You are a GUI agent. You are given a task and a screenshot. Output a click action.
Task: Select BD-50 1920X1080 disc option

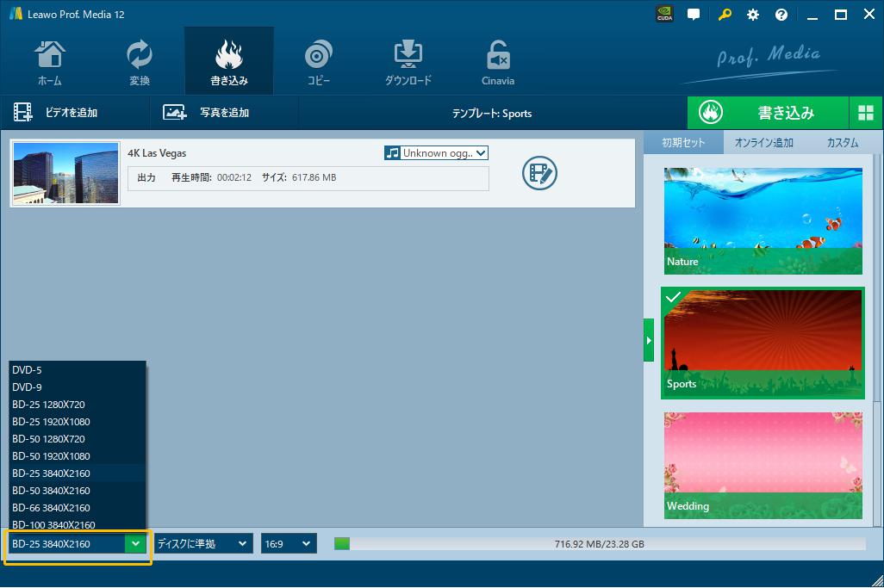[x=78, y=456]
